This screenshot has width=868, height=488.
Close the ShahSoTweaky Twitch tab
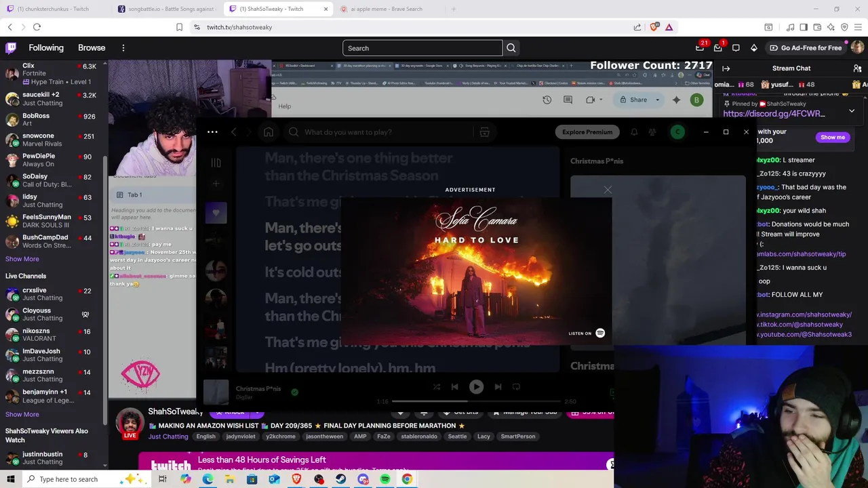click(325, 9)
